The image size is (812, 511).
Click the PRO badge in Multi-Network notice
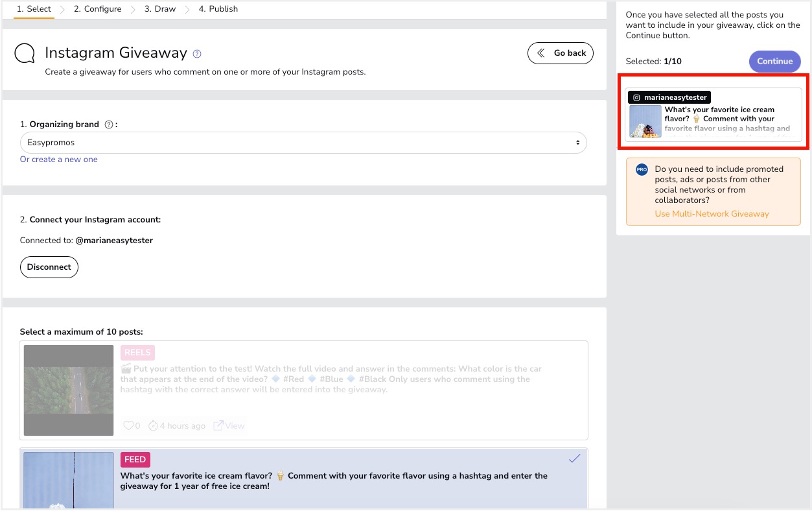pos(642,169)
